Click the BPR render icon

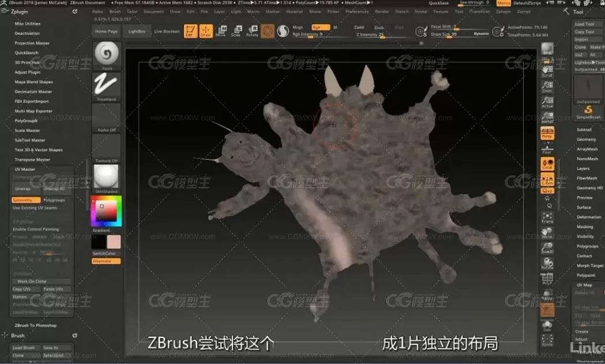pyautogui.click(x=547, y=49)
